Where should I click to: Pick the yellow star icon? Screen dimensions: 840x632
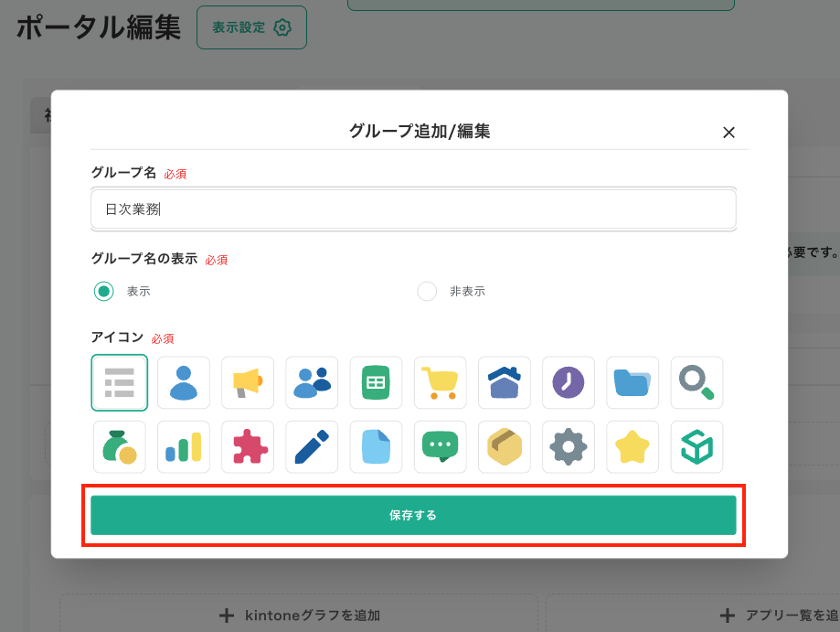632,446
